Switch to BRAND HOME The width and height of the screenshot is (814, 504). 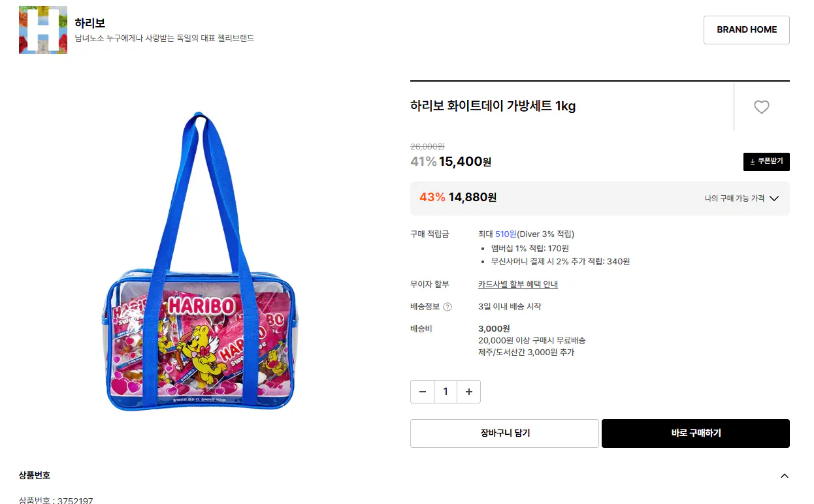[746, 29]
